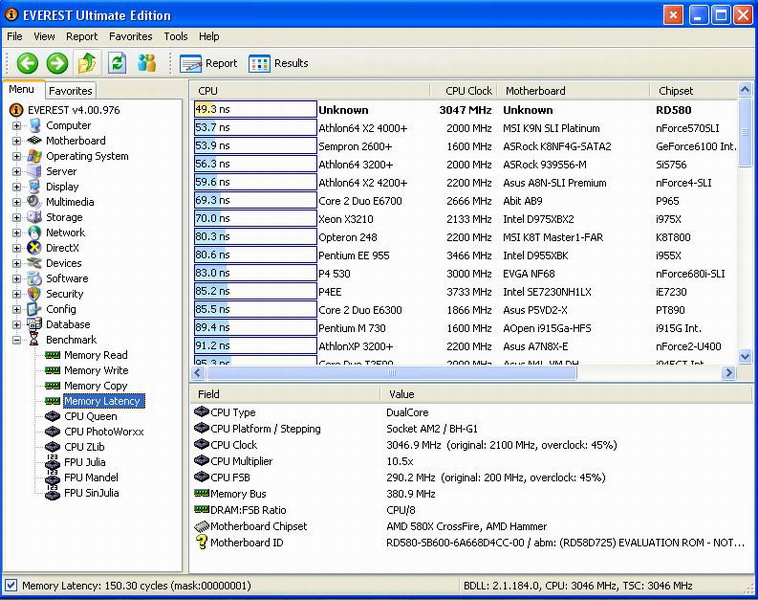Click the results list scroll-down arrow
This screenshot has width=758, height=600.
(x=745, y=357)
